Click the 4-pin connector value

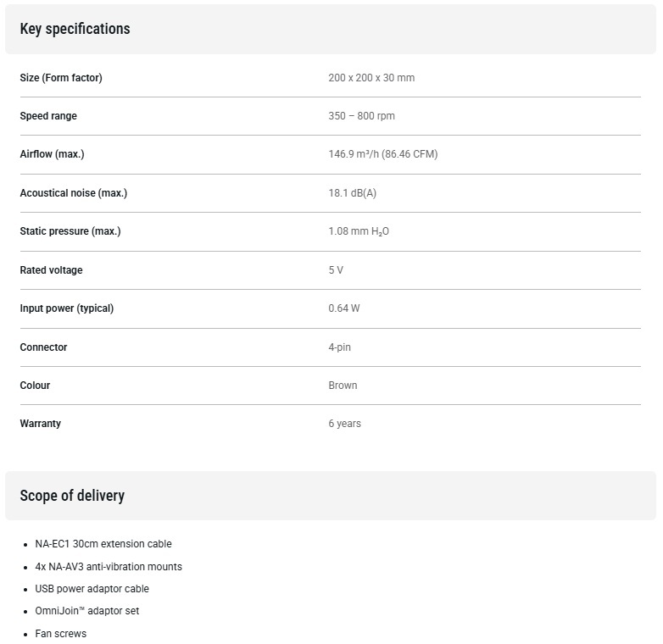pos(339,347)
